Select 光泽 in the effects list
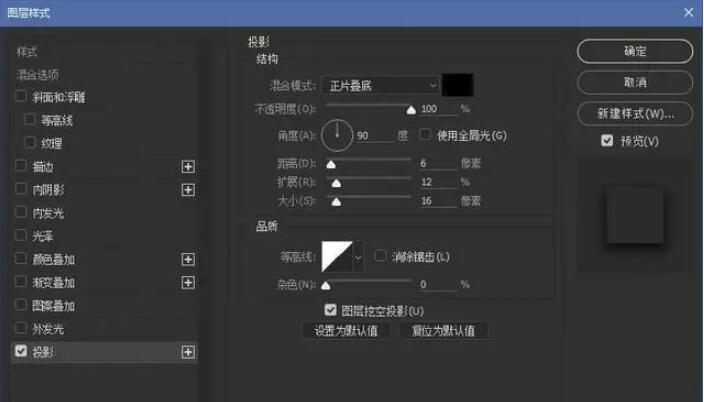 click(x=43, y=236)
